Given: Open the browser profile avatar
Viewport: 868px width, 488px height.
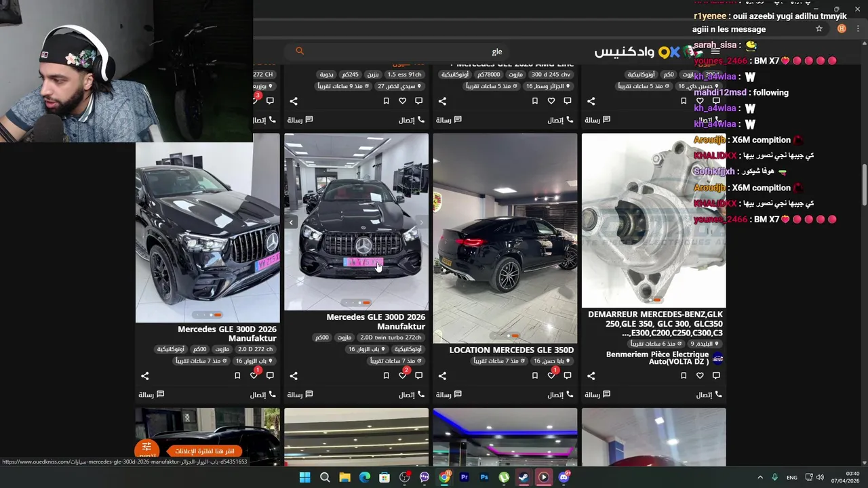Looking at the screenshot, I should 842,28.
